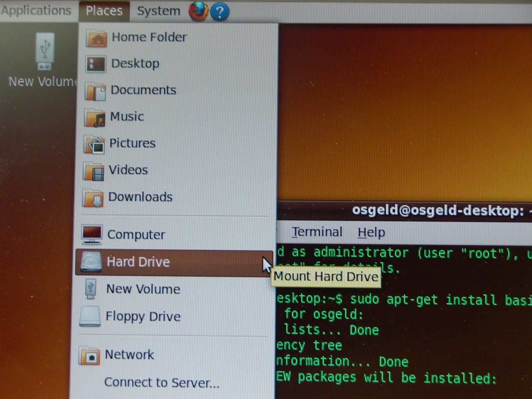Click the Downloads folder arrow icon
The width and height of the screenshot is (532, 399).
(93, 198)
